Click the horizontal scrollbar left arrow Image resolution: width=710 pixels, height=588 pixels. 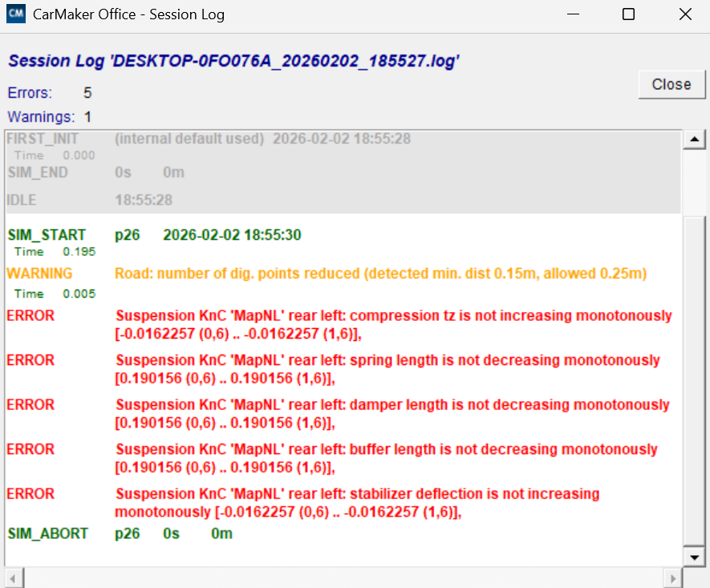[x=14, y=578]
